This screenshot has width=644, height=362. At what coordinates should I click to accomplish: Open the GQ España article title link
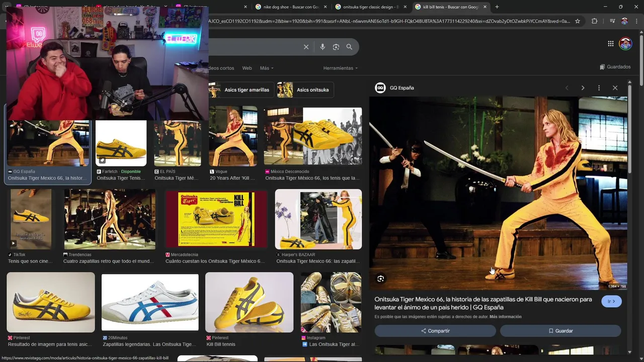pyautogui.click(x=483, y=303)
